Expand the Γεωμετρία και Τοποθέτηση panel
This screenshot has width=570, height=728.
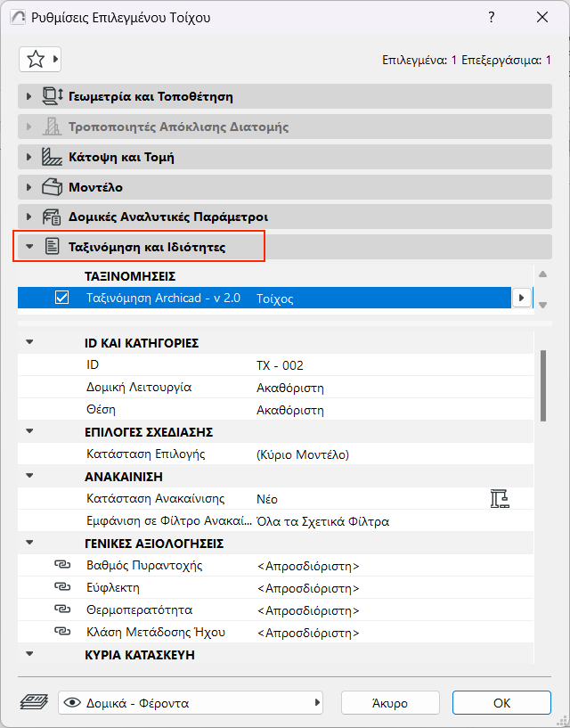click(x=29, y=96)
